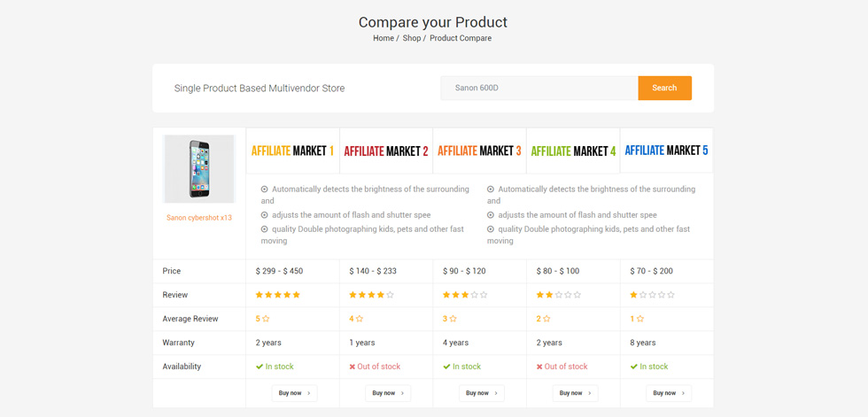868x417 pixels.
Task: Click the one-star review rating
Action: [x=652, y=295]
